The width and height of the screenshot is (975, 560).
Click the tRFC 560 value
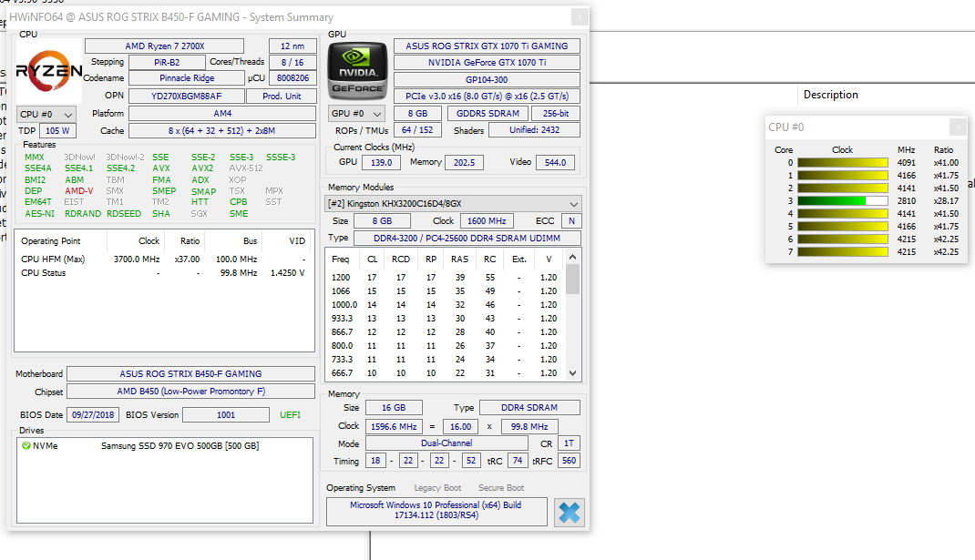(x=569, y=461)
